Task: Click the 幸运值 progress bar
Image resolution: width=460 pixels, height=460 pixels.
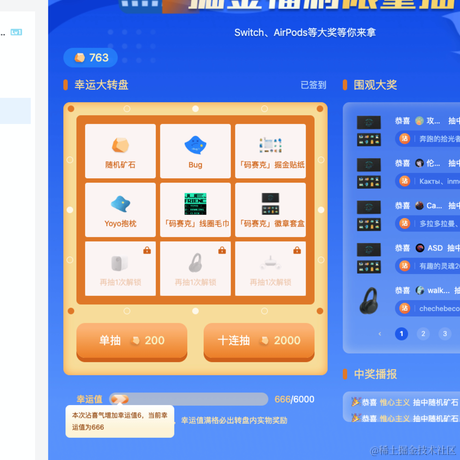Action: 189,399
